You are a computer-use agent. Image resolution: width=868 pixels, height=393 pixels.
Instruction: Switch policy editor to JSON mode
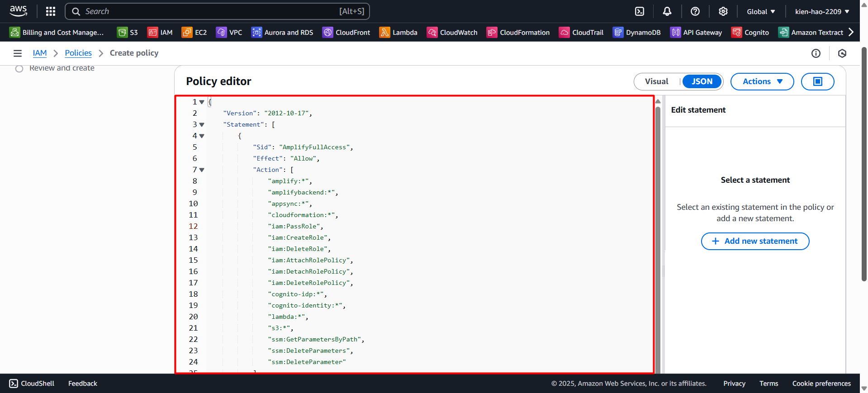tap(702, 81)
